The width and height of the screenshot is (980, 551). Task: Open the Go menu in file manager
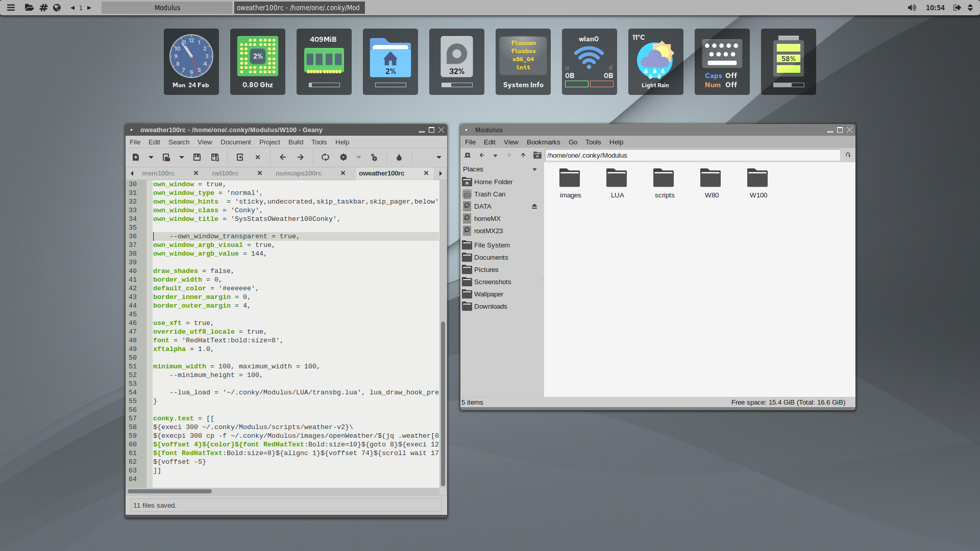(573, 142)
